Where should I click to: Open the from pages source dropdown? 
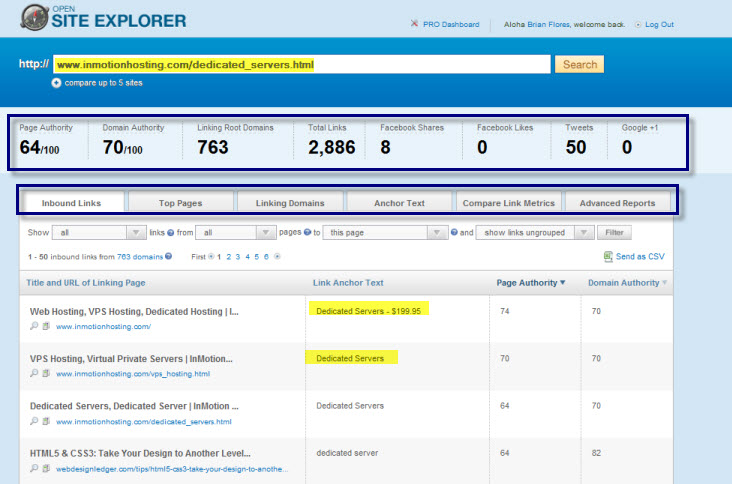pyautogui.click(x=235, y=232)
